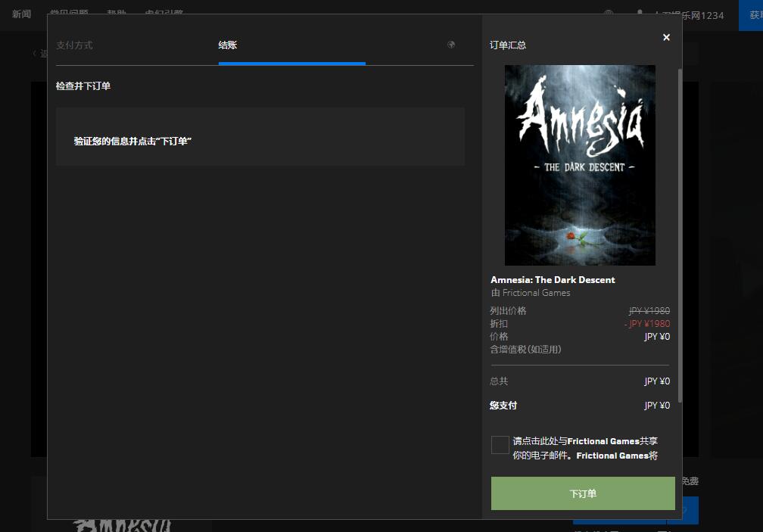Click the Frictional Games publisher name
This screenshot has height=532, width=763.
pos(536,293)
